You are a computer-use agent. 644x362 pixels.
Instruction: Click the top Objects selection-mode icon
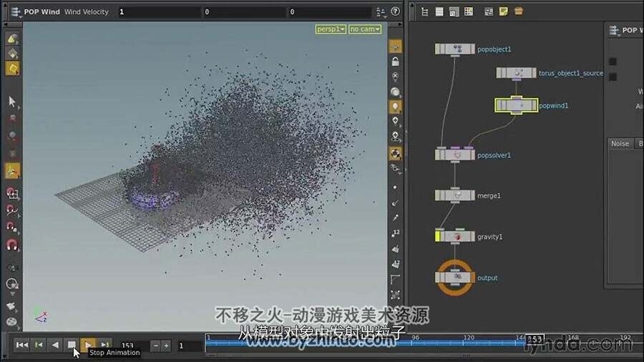(12, 39)
